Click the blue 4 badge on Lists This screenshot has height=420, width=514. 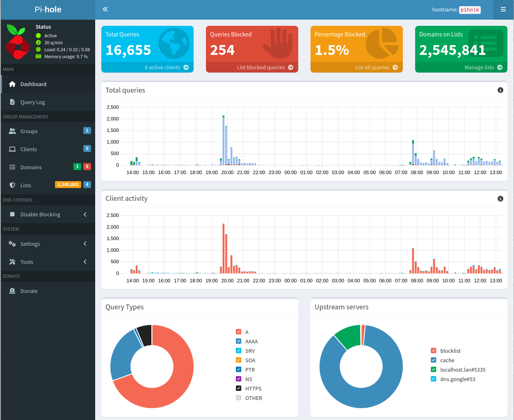(87, 185)
